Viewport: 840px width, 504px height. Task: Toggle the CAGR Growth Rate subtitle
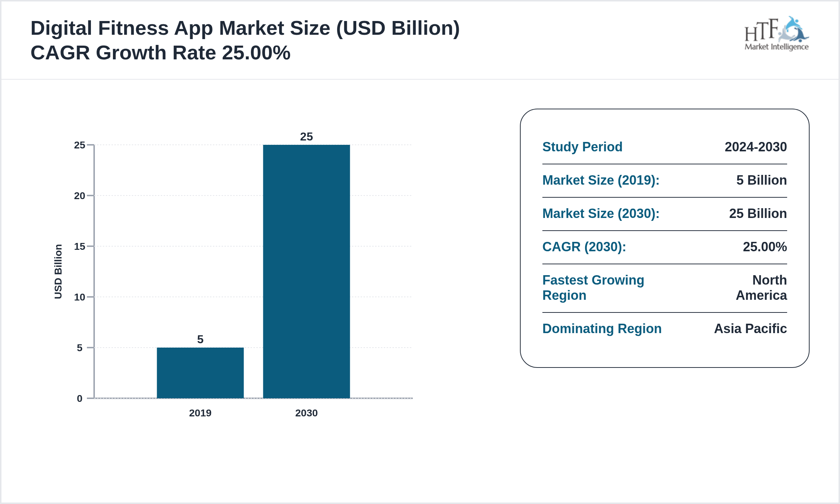click(160, 52)
